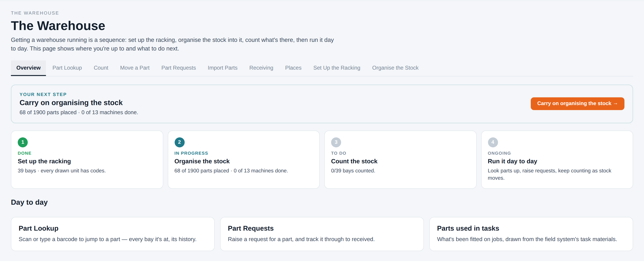Click the teal step 2 circle badge

pos(179,142)
